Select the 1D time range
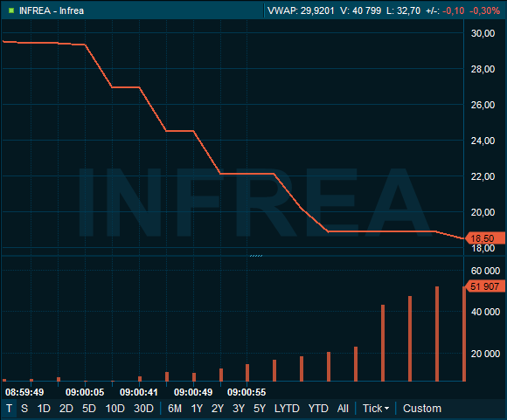Screen dimensions: 507x420 [44, 409]
